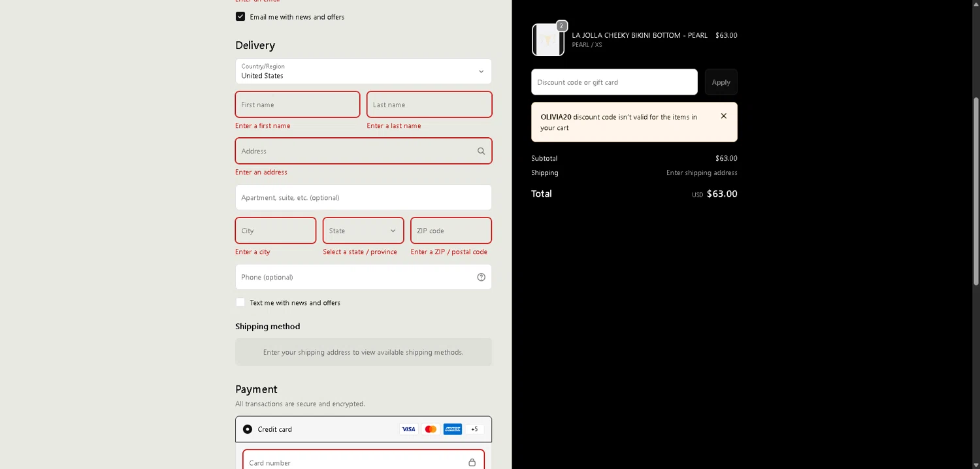Click the Apartment, suite, etc. field
The height and width of the screenshot is (469, 980).
coord(363,197)
